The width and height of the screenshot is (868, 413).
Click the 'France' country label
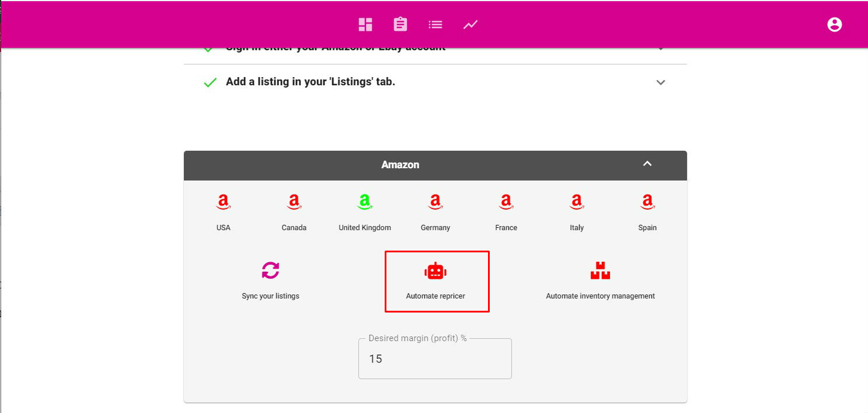[506, 228]
